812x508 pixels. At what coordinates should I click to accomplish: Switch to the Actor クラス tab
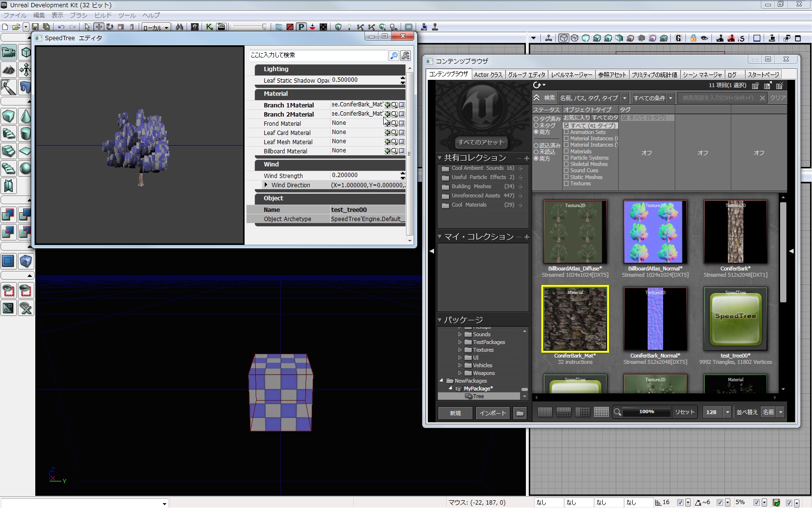488,75
